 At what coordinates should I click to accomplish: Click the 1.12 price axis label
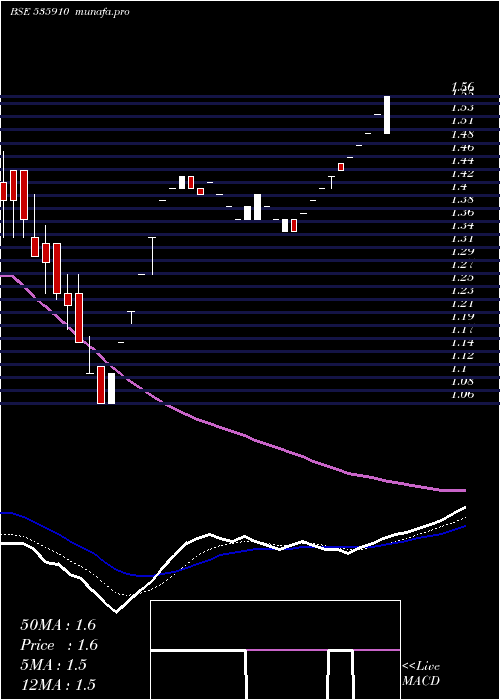(x=462, y=356)
